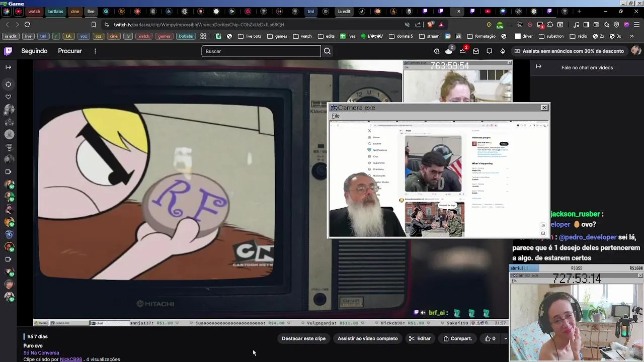Image resolution: width=644 pixels, height=362 pixels.
Task: Open the 'live bots' bookmark folder
Action: pos(250,36)
